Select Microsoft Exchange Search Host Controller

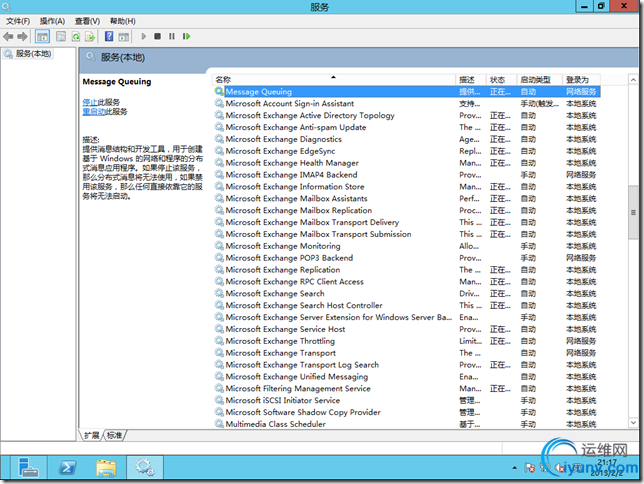(407, 305)
